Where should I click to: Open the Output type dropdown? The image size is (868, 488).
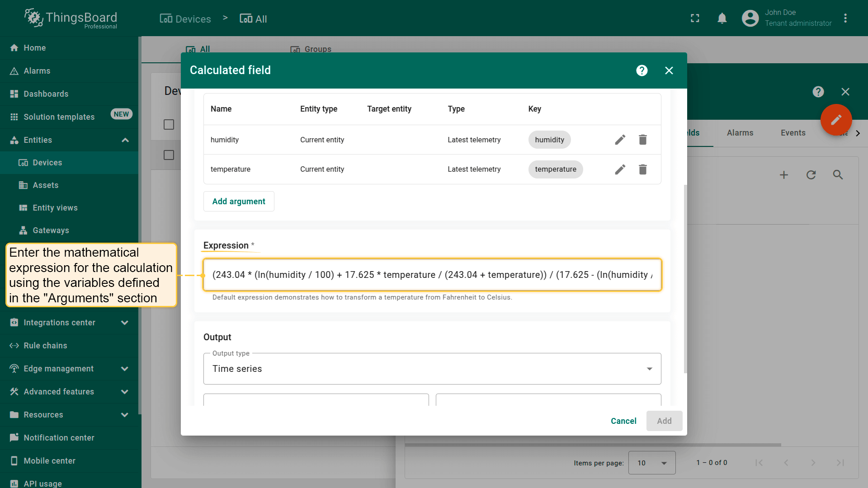(x=432, y=369)
